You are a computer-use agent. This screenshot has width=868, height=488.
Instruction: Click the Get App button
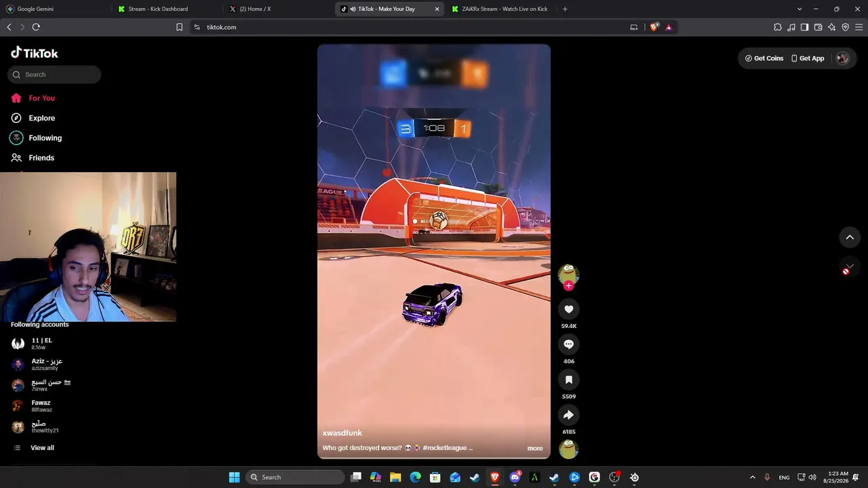pyautogui.click(x=808, y=58)
